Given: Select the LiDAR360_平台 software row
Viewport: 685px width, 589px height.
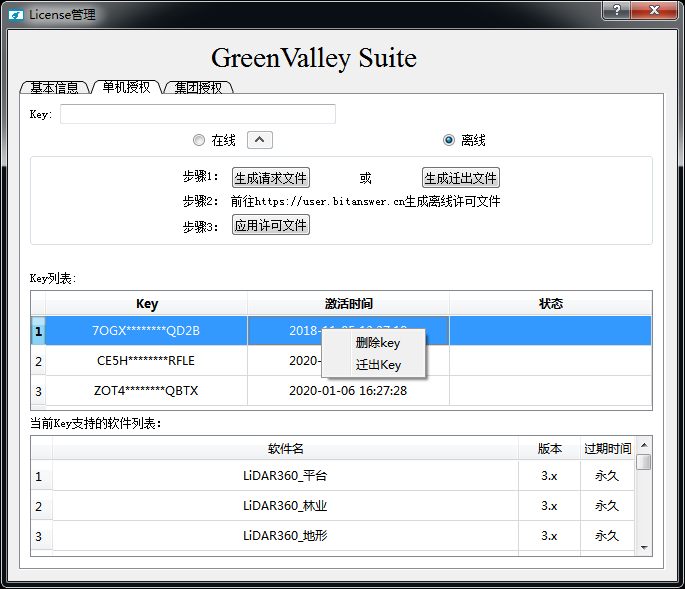Looking at the screenshot, I should (285, 475).
